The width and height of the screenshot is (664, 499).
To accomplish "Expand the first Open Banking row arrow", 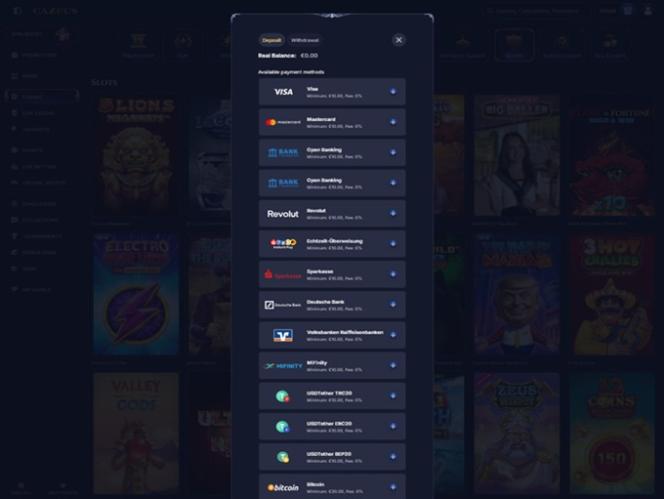I will (393, 152).
